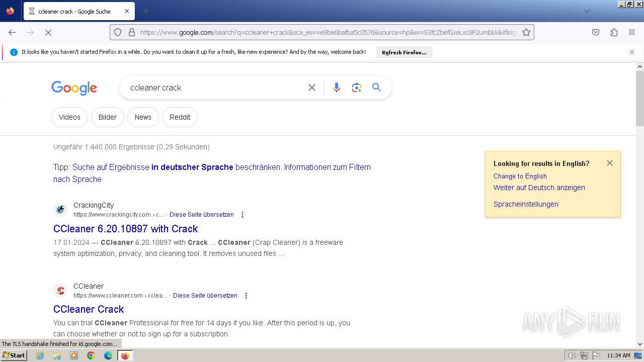Click the vertical scrollbar thumb
The height and width of the screenshot is (362, 644).
coord(640,99)
